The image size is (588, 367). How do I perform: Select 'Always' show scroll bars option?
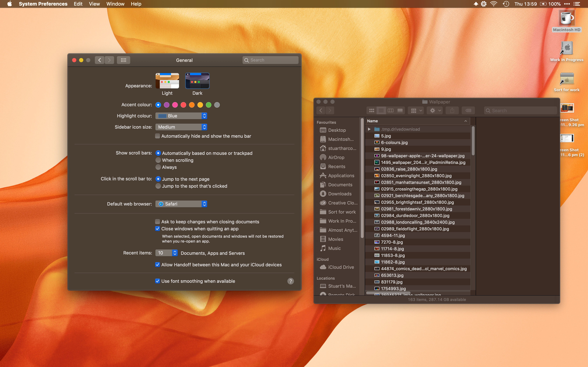[x=158, y=167]
